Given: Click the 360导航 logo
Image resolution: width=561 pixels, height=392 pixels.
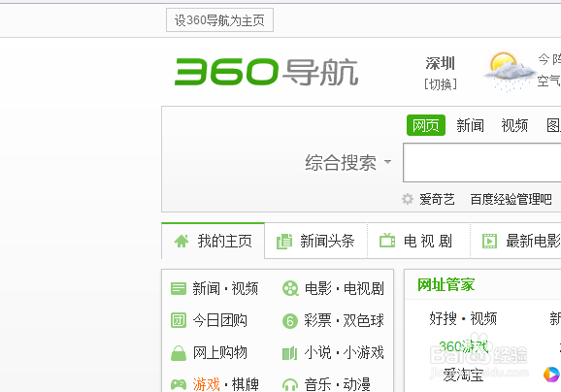Looking at the screenshot, I should 266,72.
